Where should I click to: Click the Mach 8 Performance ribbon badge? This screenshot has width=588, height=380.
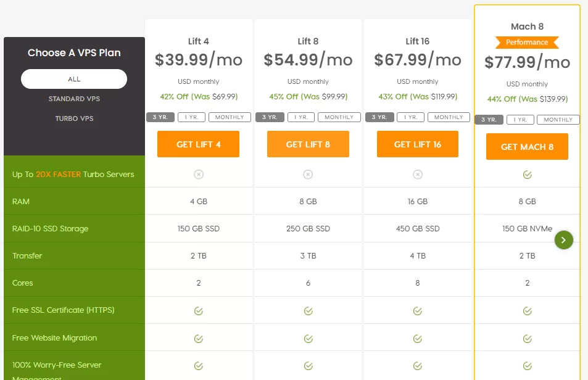[x=527, y=43]
